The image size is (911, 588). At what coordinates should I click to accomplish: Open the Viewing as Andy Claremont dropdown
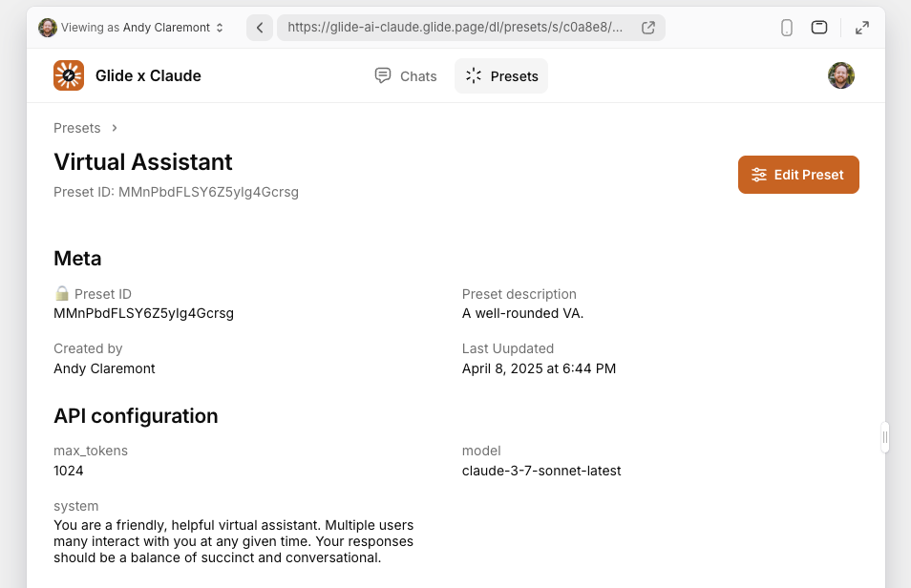131,28
